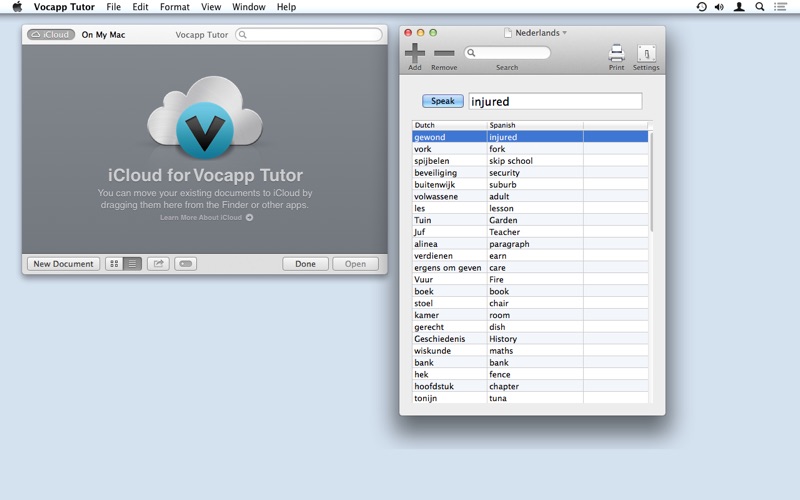Open the Format menu
Image resolution: width=800 pixels, height=500 pixels.
pyautogui.click(x=174, y=7)
